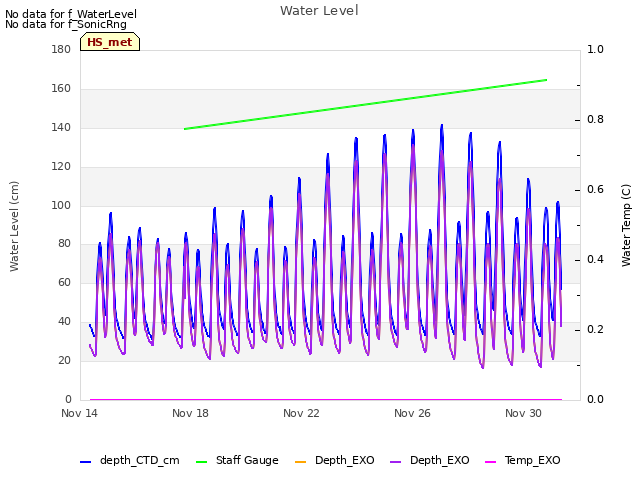The width and height of the screenshot is (640, 480).
Task: Click blue swatch beside depth_CTD_cm
Action: pyautogui.click(x=85, y=462)
